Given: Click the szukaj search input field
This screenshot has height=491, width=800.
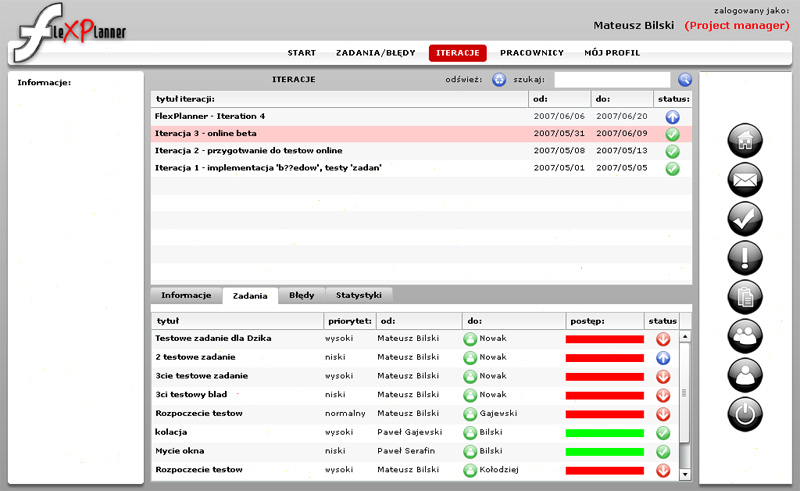Looking at the screenshot, I should tap(612, 80).
